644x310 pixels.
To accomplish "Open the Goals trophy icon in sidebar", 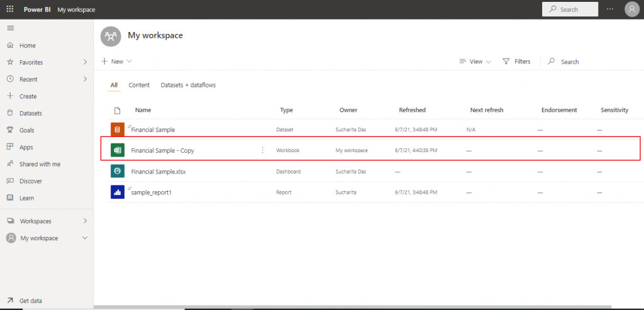I will (x=9, y=130).
